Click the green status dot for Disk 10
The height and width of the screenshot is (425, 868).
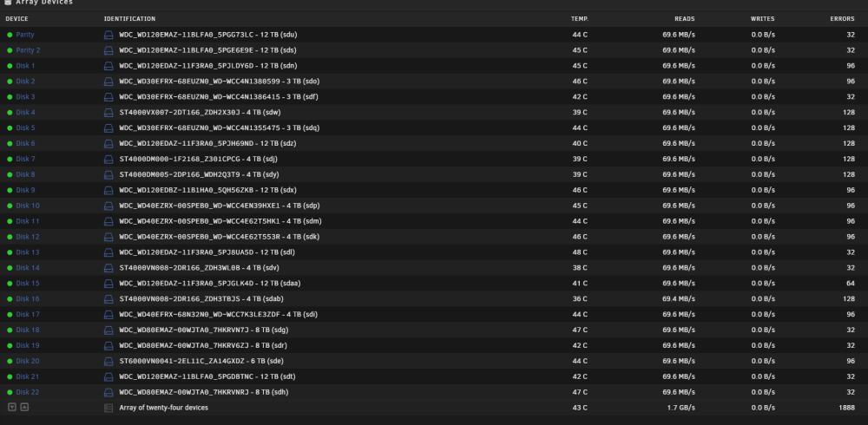[x=10, y=206]
